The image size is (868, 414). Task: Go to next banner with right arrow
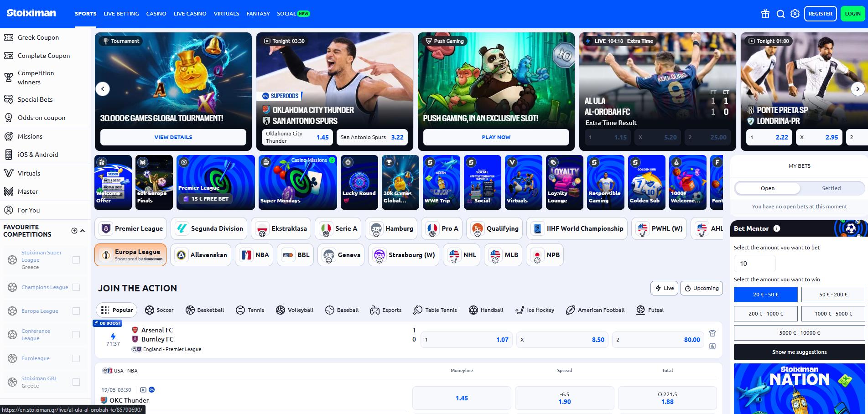tap(858, 89)
